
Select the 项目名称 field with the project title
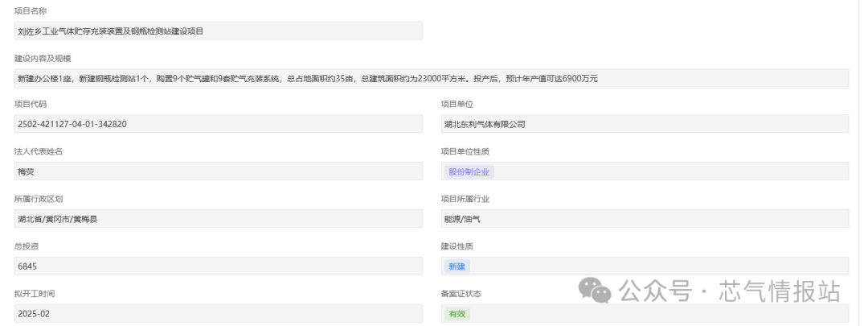(218, 31)
